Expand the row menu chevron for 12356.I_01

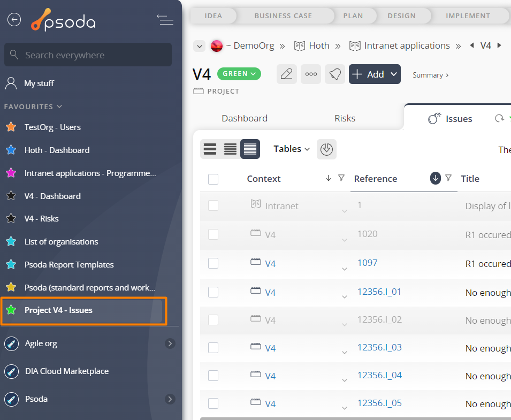coord(345,297)
